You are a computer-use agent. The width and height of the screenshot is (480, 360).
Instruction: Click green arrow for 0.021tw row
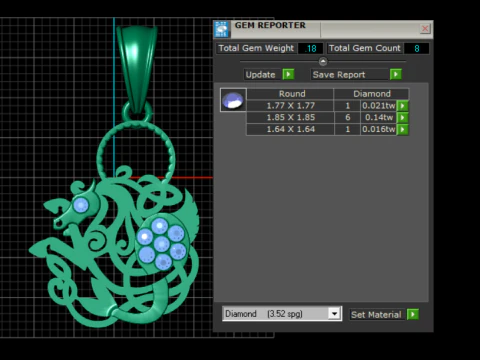click(403, 106)
